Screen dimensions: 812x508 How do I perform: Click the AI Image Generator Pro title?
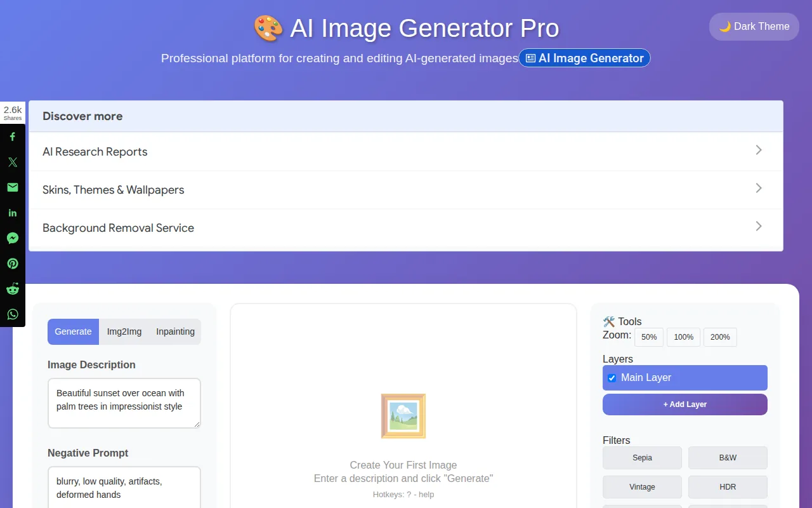pos(424,29)
